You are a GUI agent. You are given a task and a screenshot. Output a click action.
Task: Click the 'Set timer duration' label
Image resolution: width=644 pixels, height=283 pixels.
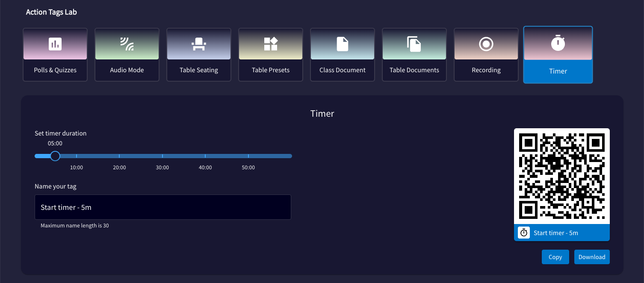61,133
